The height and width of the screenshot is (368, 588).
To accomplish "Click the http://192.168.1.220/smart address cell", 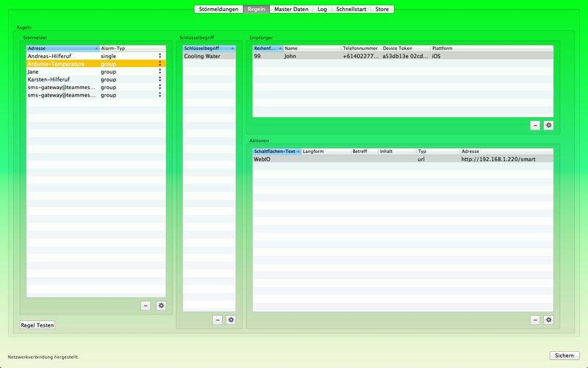I will (x=498, y=159).
